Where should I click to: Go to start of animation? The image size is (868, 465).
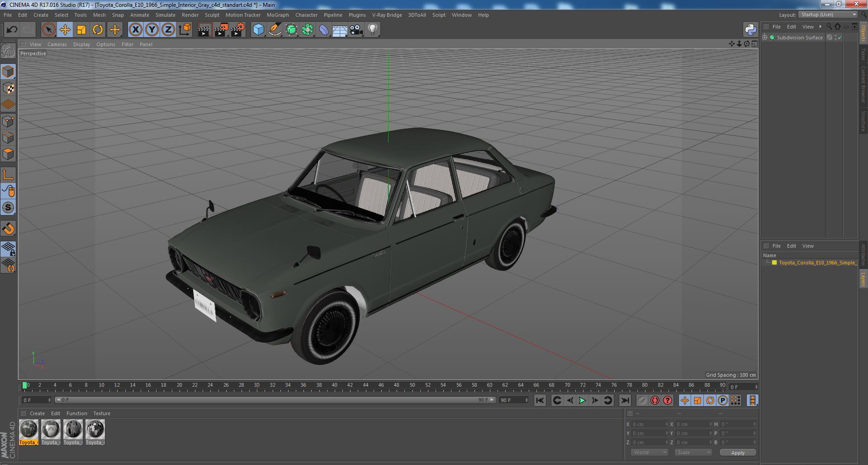pos(540,400)
